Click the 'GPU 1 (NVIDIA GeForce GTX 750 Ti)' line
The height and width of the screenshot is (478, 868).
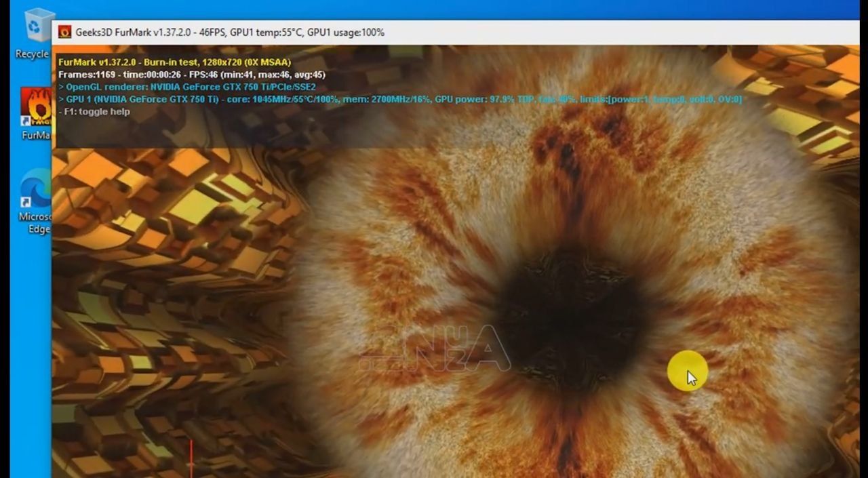coord(400,99)
